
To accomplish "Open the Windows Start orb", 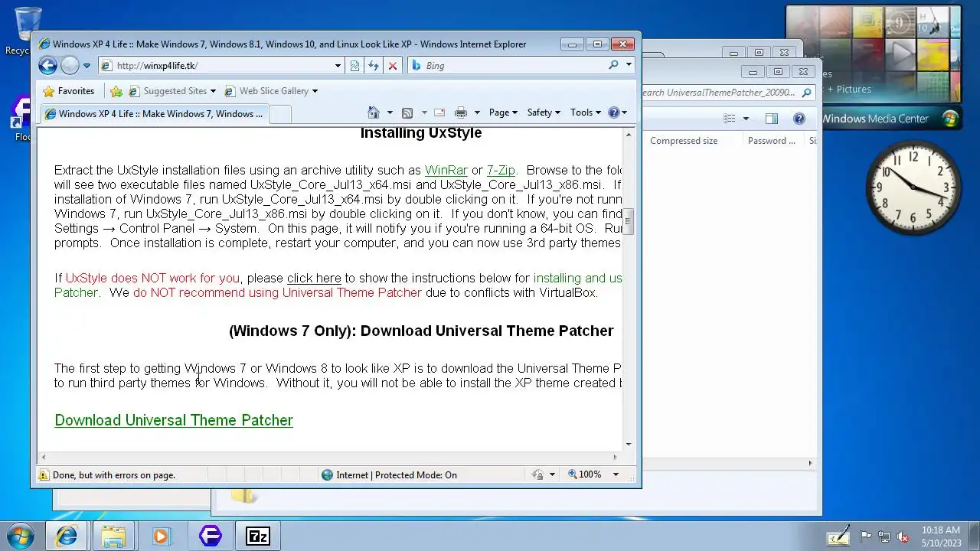I will click(20, 536).
